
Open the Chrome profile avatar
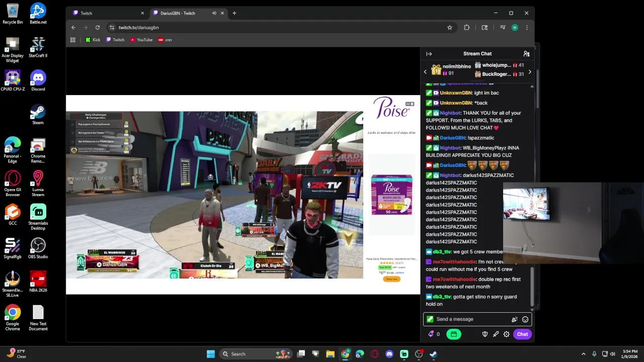click(x=515, y=28)
